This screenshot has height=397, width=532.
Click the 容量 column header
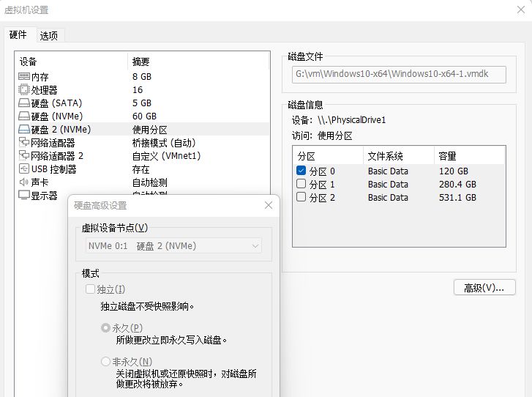pyautogui.click(x=447, y=156)
